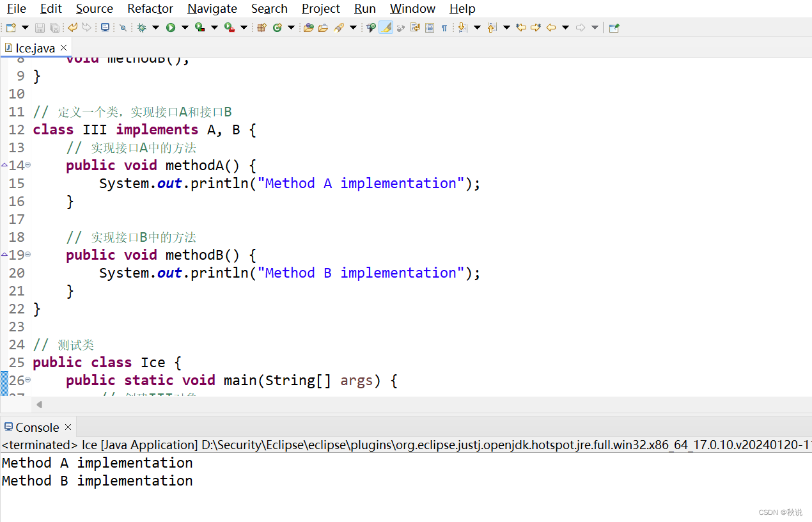
Task: Open the Search menu
Action: pyautogui.click(x=269, y=8)
